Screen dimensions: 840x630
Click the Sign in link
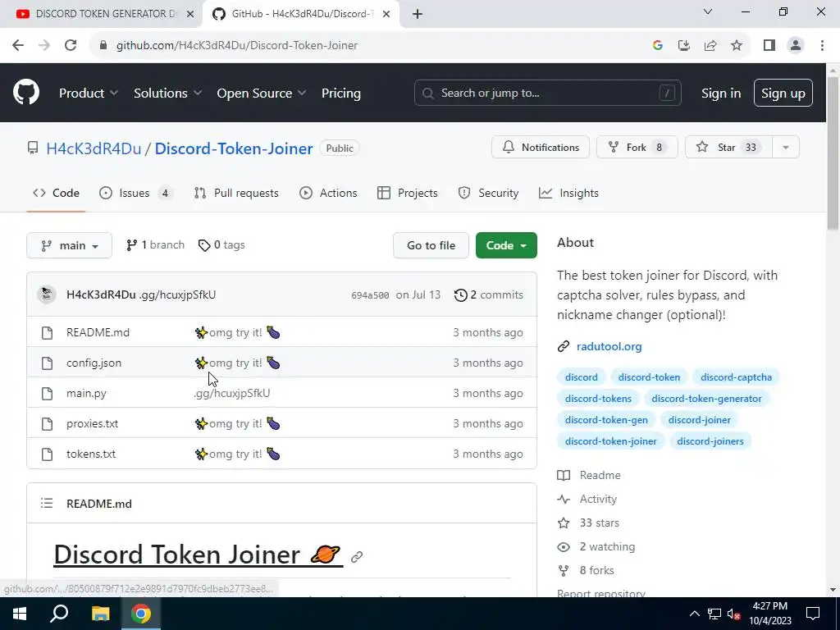point(720,93)
